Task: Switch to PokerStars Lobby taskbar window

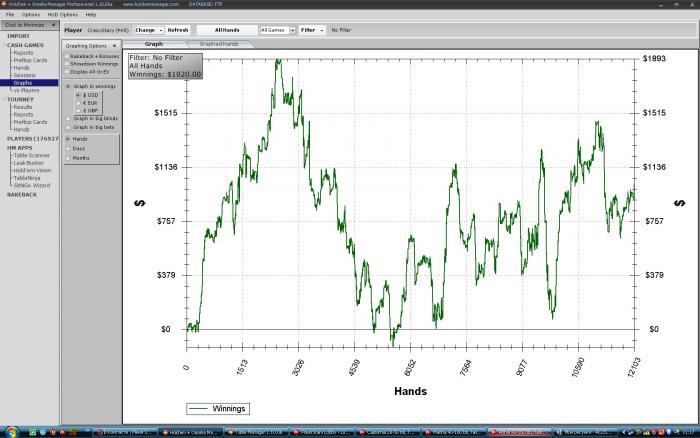Action: (x=321, y=432)
